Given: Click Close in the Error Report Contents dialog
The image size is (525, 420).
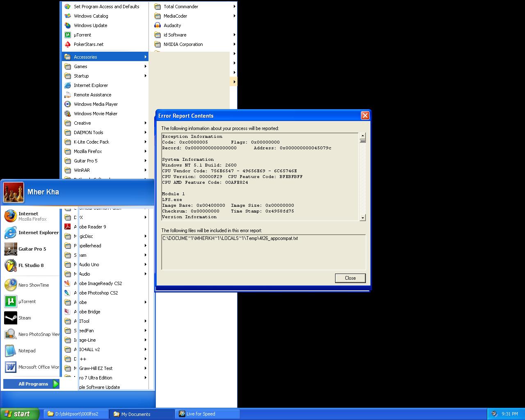Looking at the screenshot, I should coord(350,278).
